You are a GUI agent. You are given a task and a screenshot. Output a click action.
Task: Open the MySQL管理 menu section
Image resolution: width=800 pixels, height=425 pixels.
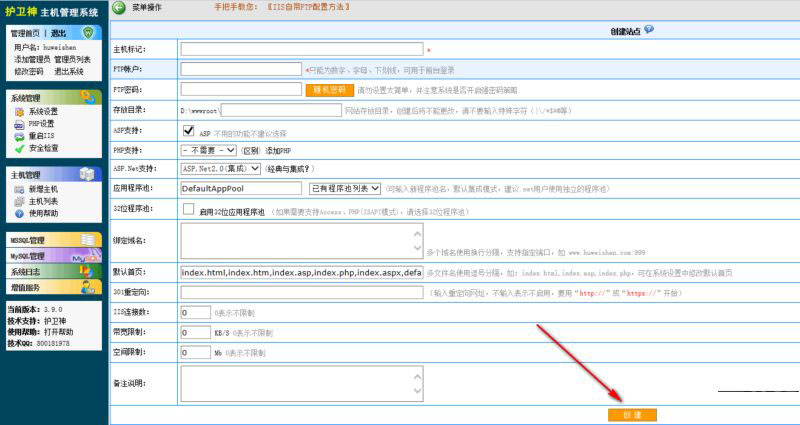click(x=53, y=256)
